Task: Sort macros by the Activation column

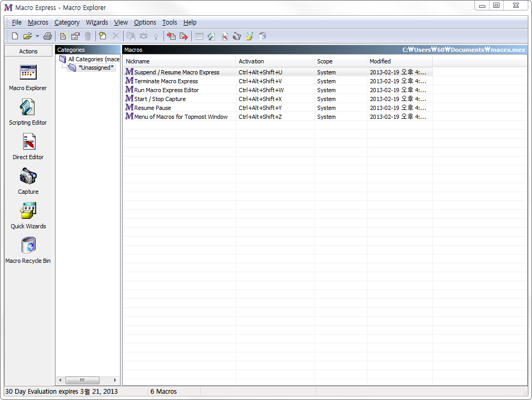Action: pyautogui.click(x=275, y=61)
